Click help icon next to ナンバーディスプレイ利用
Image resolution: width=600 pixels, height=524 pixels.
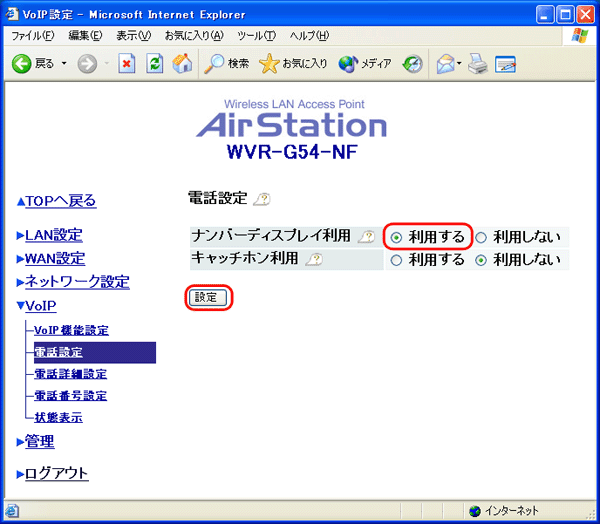(367, 237)
